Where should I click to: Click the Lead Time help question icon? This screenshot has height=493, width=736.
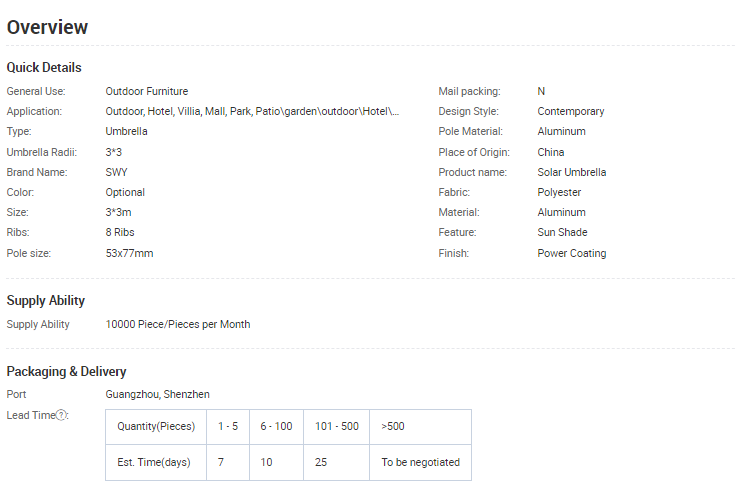[x=62, y=415]
